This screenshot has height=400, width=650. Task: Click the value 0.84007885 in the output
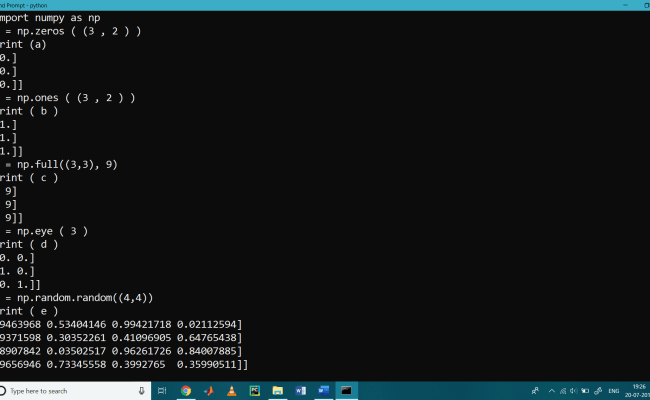(206, 351)
